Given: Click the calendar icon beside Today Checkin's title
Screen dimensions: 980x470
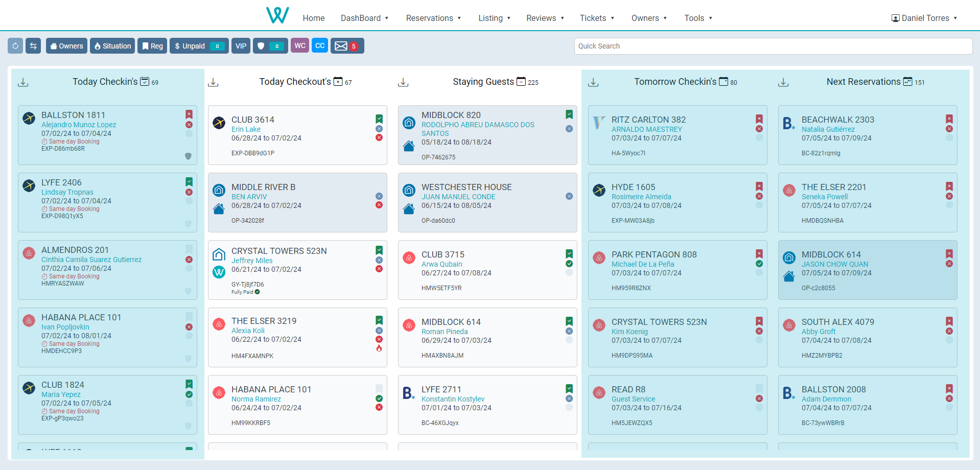Looking at the screenshot, I should coord(145,82).
